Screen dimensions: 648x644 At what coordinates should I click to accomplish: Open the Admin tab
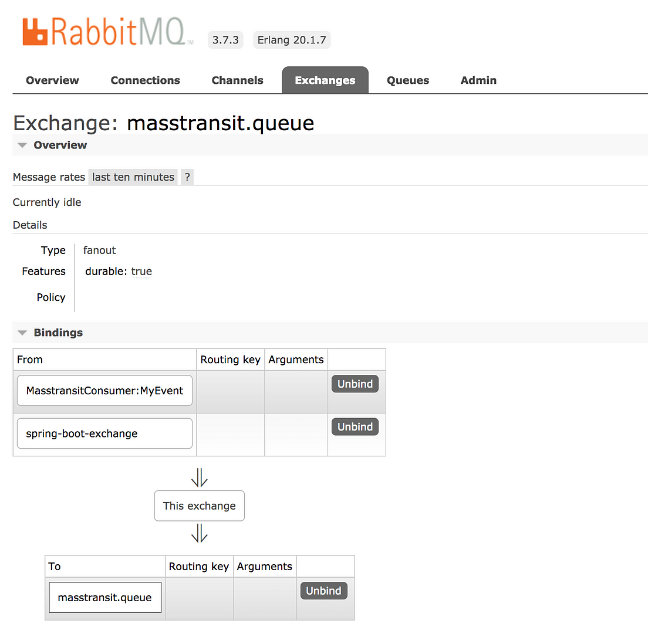coord(478,80)
